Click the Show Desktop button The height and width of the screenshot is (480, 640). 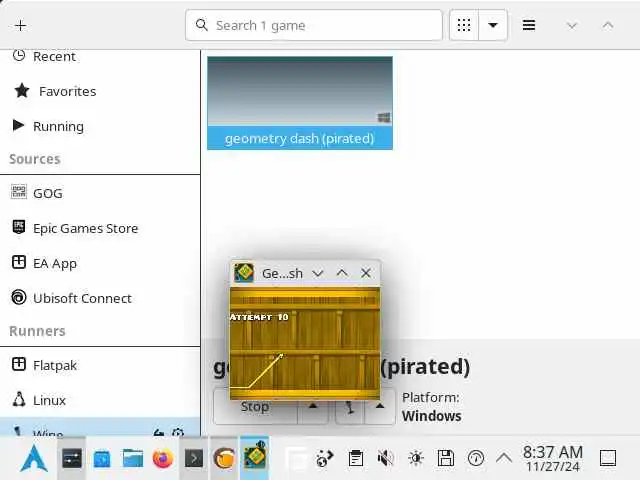(x=608, y=458)
